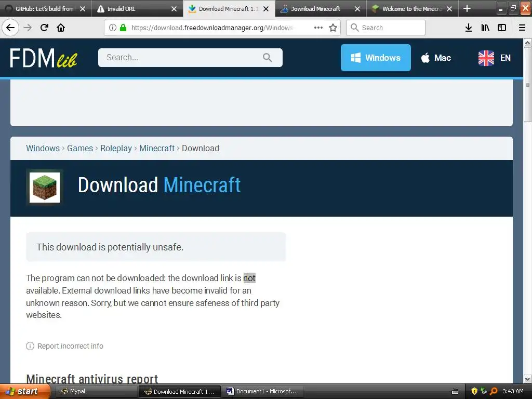Toggle the sidebar view icon
The height and width of the screenshot is (399, 532).
coord(502,28)
